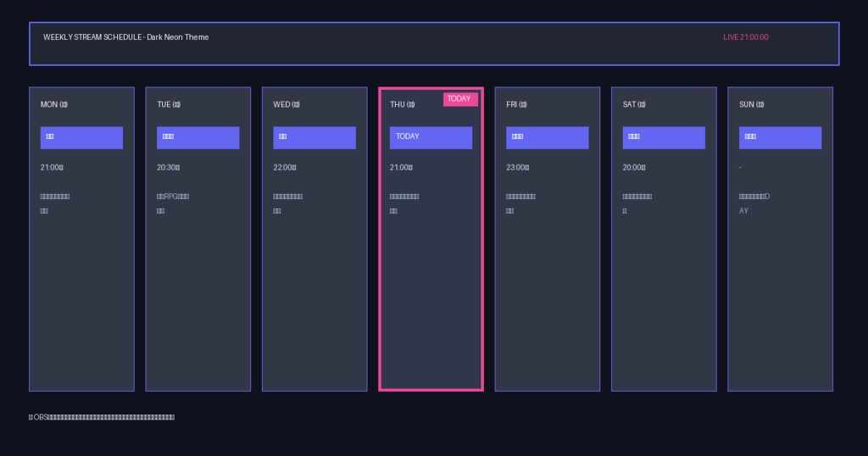Click the RPG description in Tuesday card
Screen dimensions: 868x456
click(173, 203)
